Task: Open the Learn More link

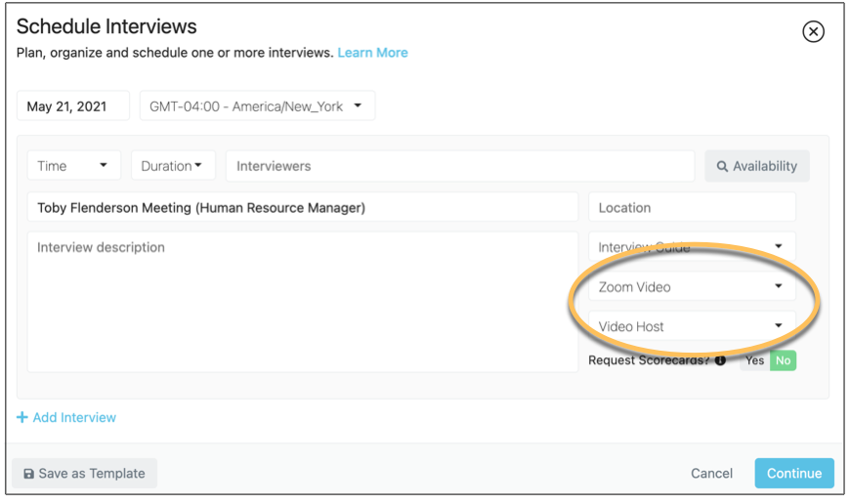Action: (372, 53)
